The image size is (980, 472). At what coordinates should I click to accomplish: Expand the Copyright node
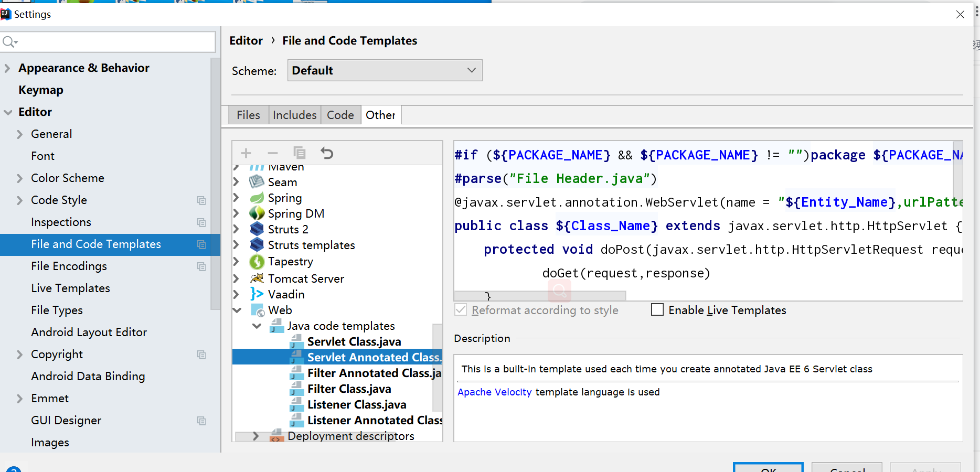tap(20, 355)
